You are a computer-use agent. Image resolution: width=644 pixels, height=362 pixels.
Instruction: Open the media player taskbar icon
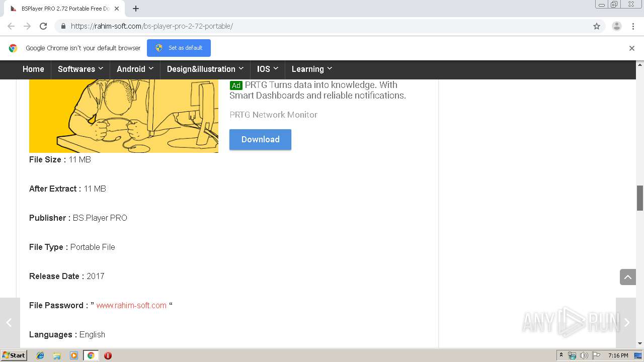click(74, 355)
